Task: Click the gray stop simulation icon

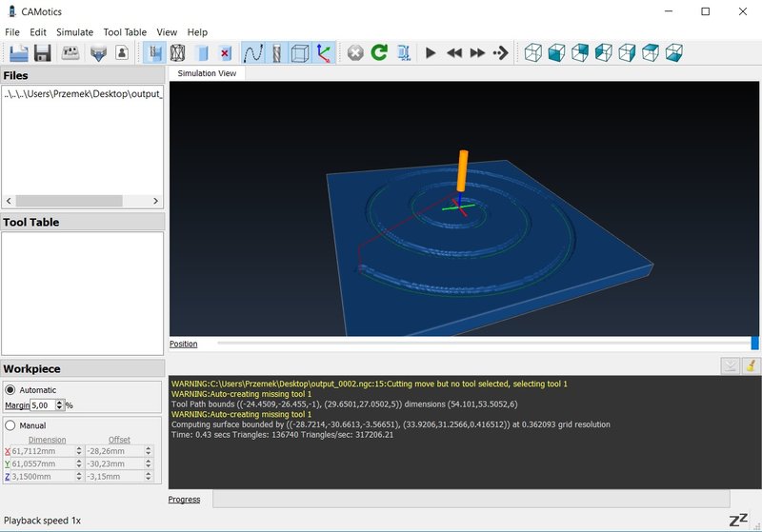Action: click(x=355, y=52)
